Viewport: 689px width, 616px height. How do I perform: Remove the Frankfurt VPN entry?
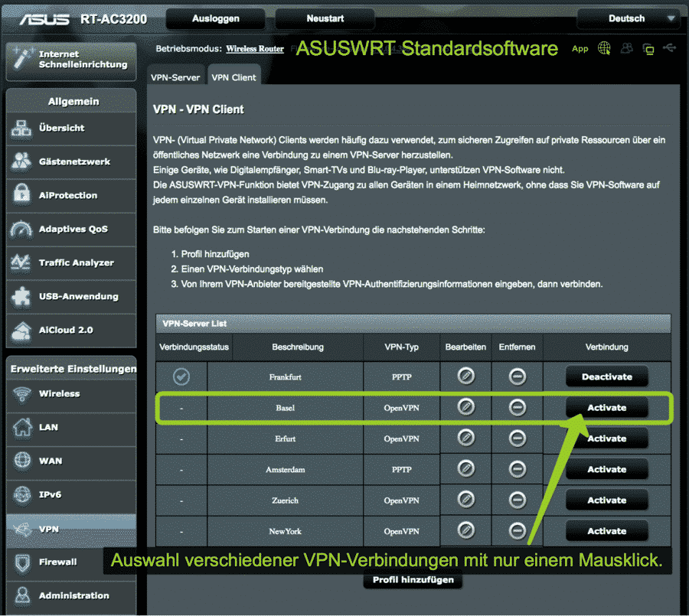(x=518, y=376)
